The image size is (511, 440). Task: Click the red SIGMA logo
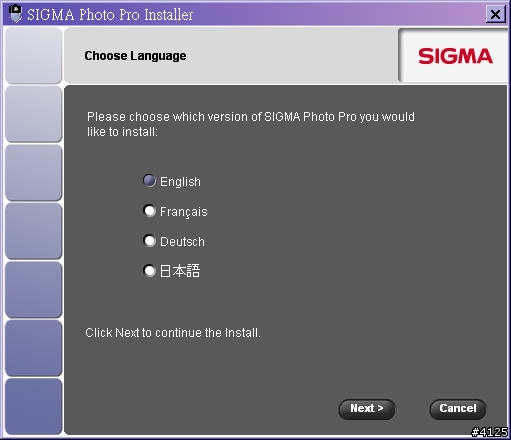pyautogui.click(x=455, y=56)
